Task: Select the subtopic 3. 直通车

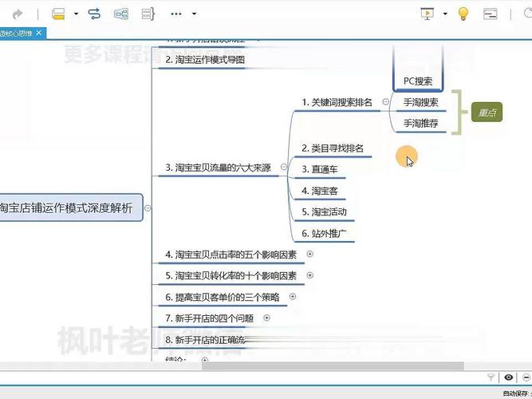Action: 320,169
